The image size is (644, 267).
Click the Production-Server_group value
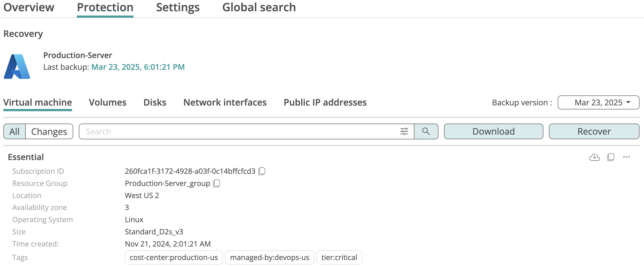coord(168,183)
